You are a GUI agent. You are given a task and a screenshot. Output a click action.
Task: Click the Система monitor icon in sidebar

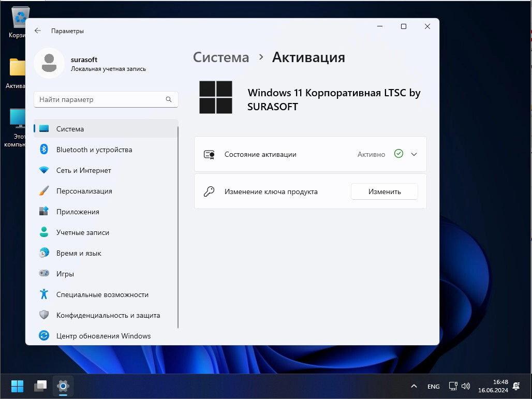(x=44, y=128)
